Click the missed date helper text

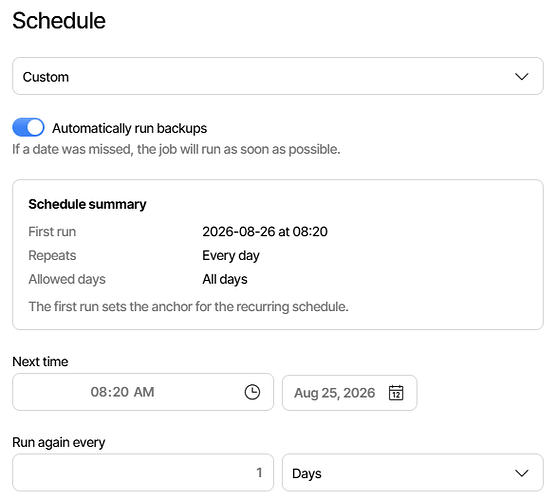click(176, 149)
